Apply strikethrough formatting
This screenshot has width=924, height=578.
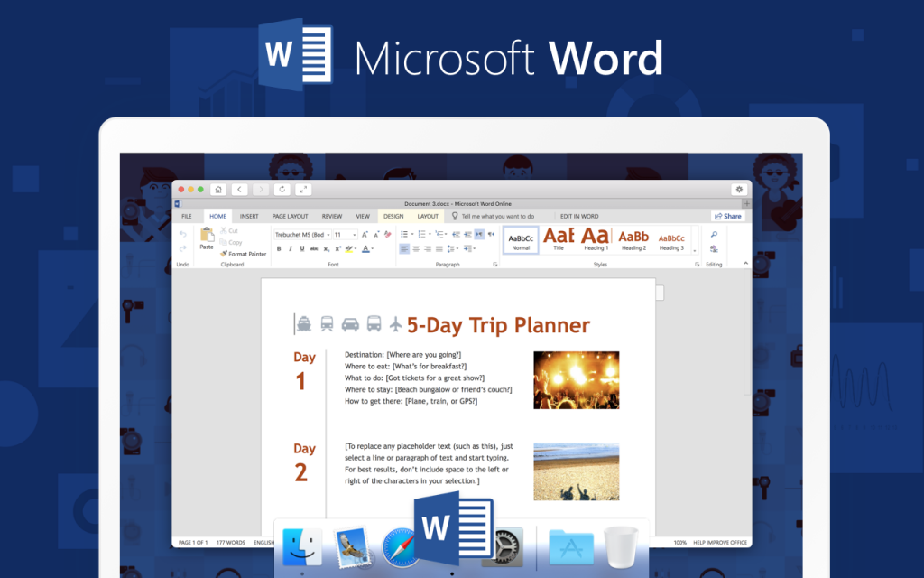click(x=313, y=248)
